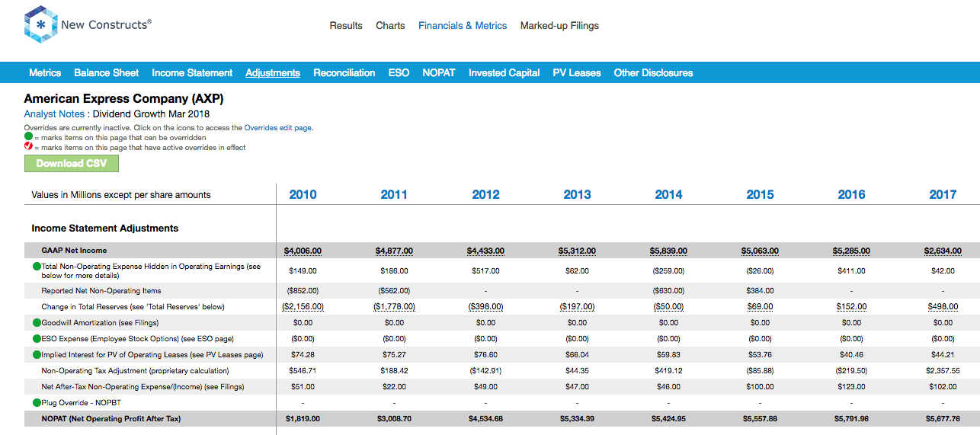Click the 2016 column header
Viewport: 980px width, 435px height.
[851, 195]
